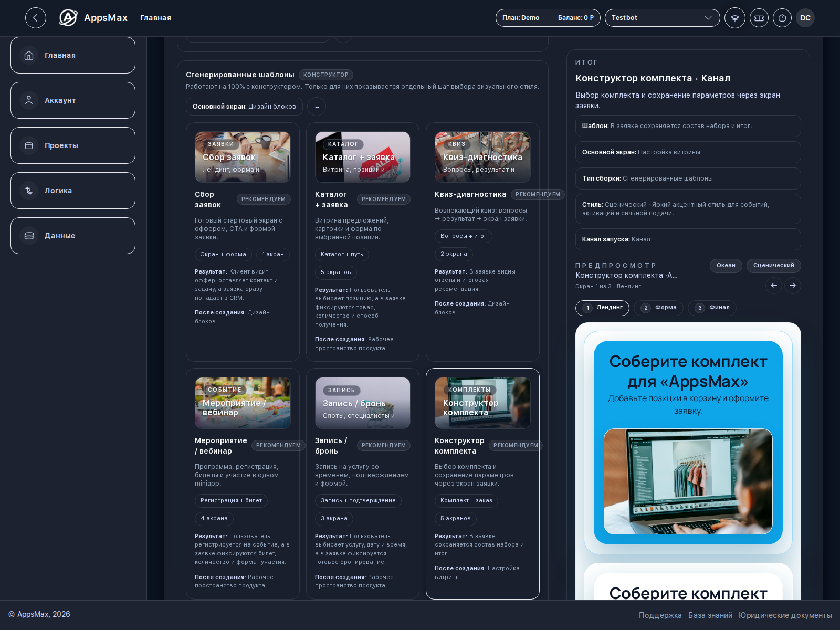Open the AppsMax logo icon
840x630 pixels.
(68, 18)
